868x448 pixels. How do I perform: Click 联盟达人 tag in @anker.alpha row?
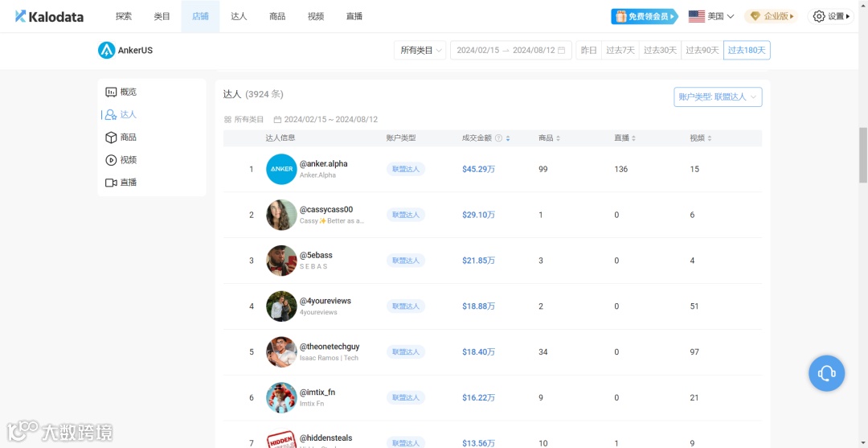(406, 169)
